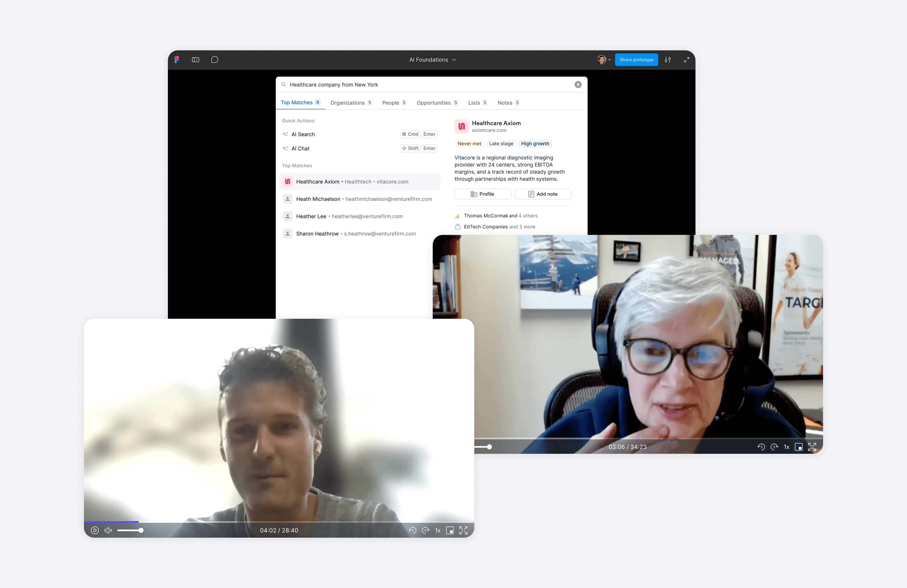The image size is (907, 588).
Task: Clear the search field text
Action: pos(578,85)
